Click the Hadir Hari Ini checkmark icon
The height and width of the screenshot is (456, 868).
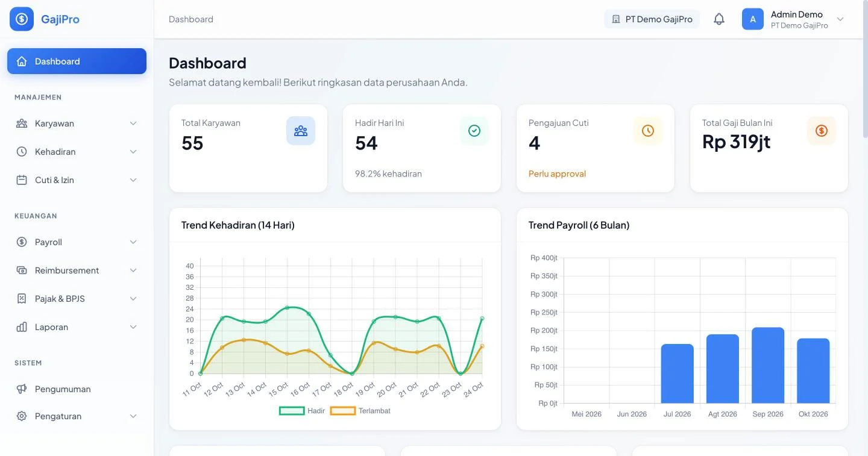tap(474, 131)
